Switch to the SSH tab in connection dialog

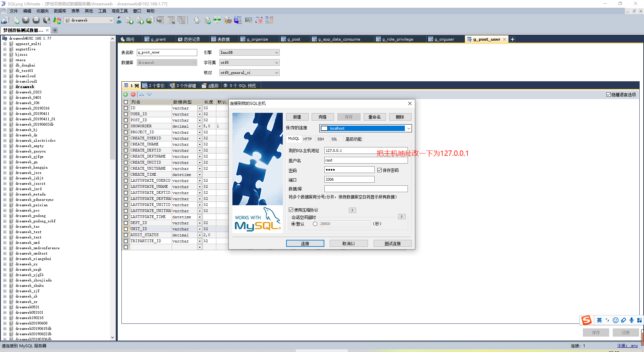[x=321, y=139]
